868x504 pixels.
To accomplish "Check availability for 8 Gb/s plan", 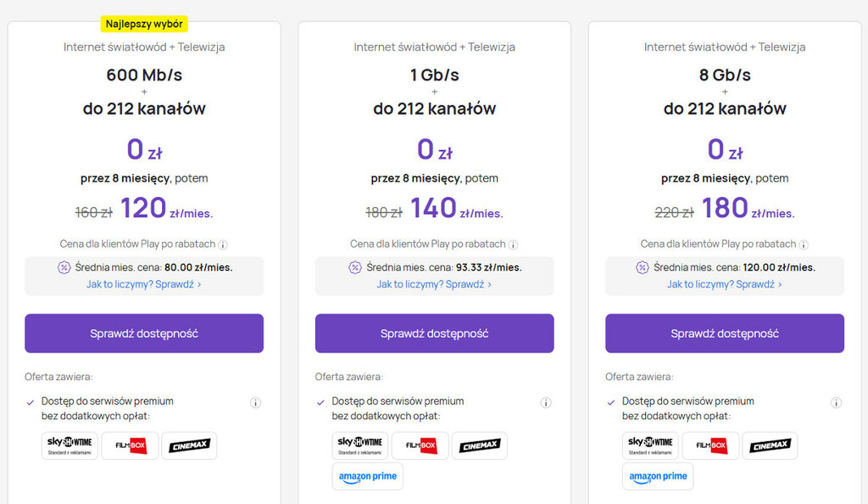I will 725,333.
